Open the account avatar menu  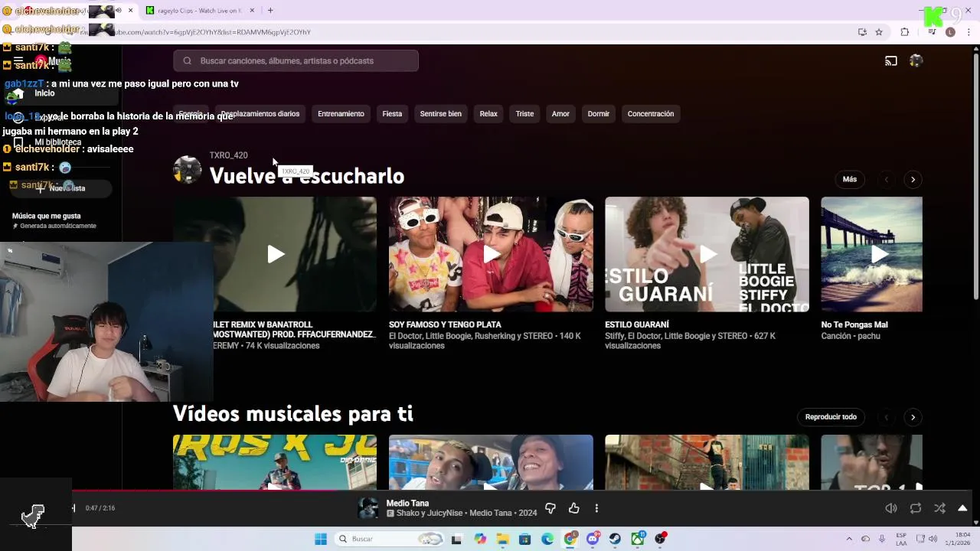tap(916, 60)
